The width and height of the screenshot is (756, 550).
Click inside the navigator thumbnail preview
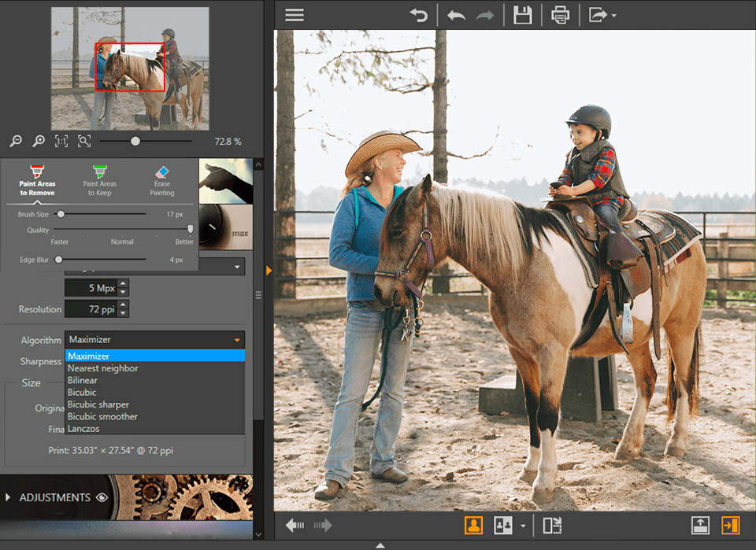[129, 68]
